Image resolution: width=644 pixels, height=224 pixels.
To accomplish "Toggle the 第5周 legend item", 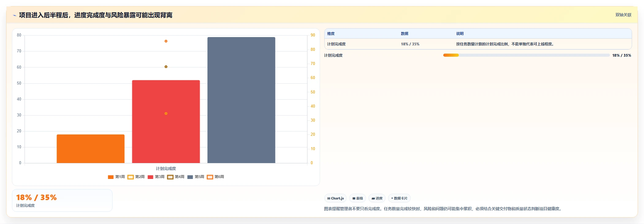I will [x=196, y=177].
